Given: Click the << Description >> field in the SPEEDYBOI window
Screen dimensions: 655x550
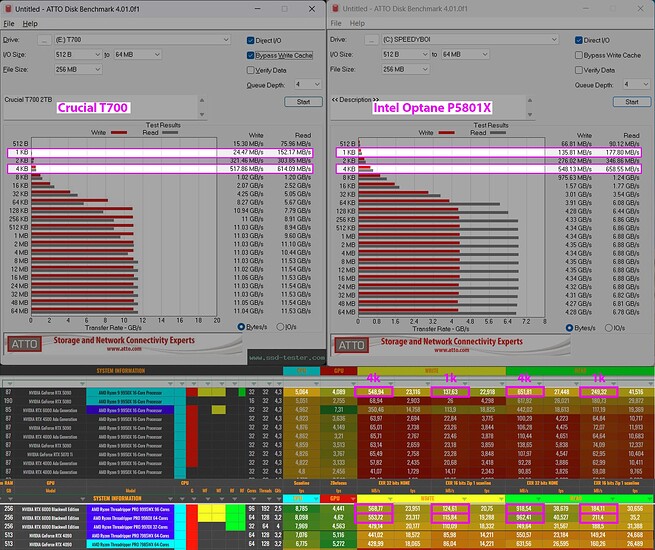Looking at the screenshot, I should click(x=428, y=107).
